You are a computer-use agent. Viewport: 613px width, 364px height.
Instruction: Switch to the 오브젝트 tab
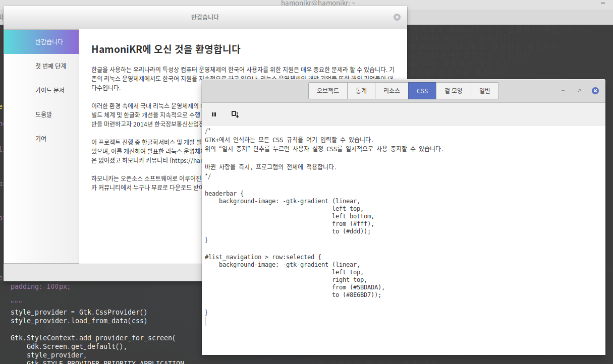tap(328, 91)
